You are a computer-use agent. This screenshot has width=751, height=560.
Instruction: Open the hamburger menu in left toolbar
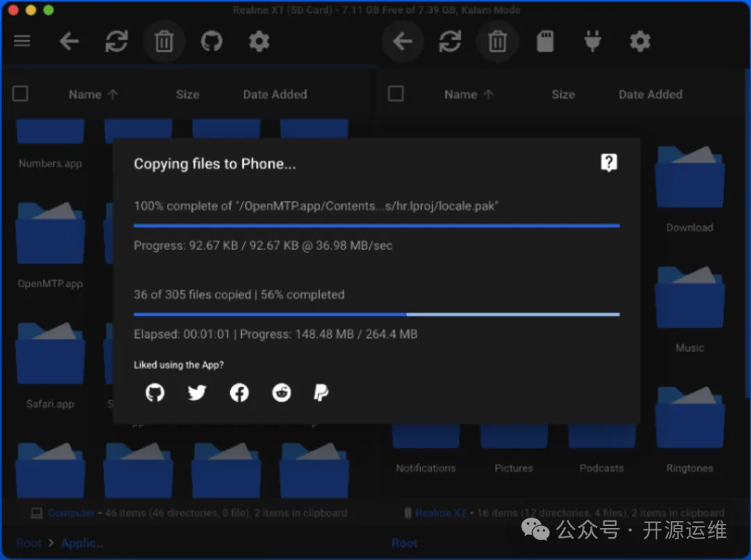coord(22,41)
